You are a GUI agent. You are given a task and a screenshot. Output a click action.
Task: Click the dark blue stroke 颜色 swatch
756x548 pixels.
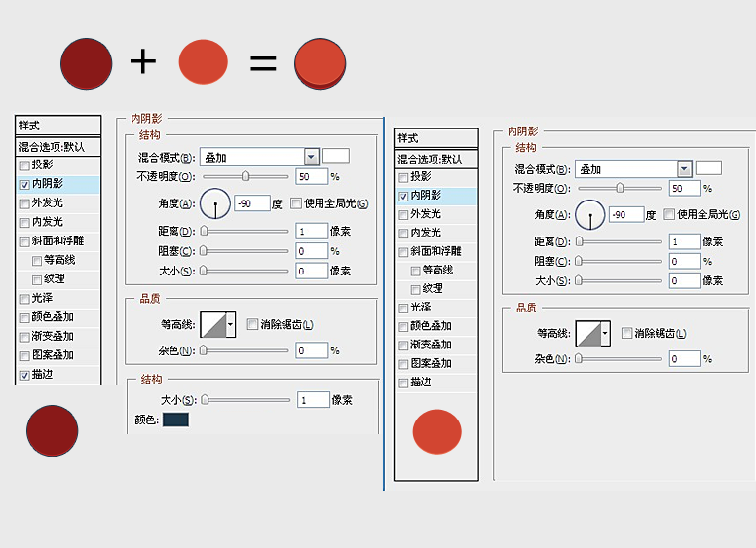tap(175, 420)
